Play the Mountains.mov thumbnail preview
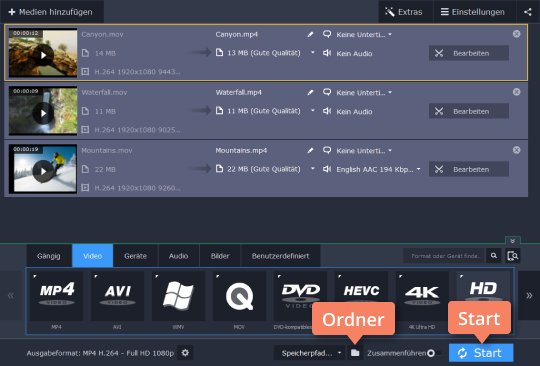Image resolution: width=540 pixels, height=366 pixels. coord(43,171)
